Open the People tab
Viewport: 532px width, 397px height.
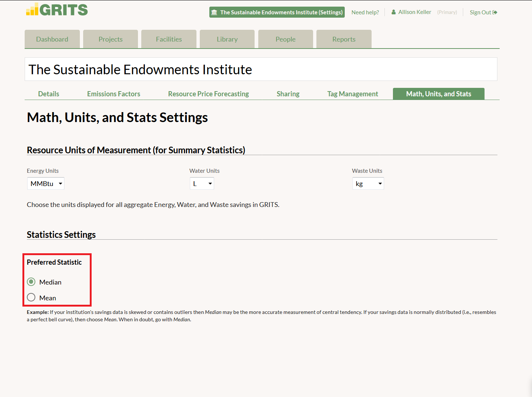(285, 39)
